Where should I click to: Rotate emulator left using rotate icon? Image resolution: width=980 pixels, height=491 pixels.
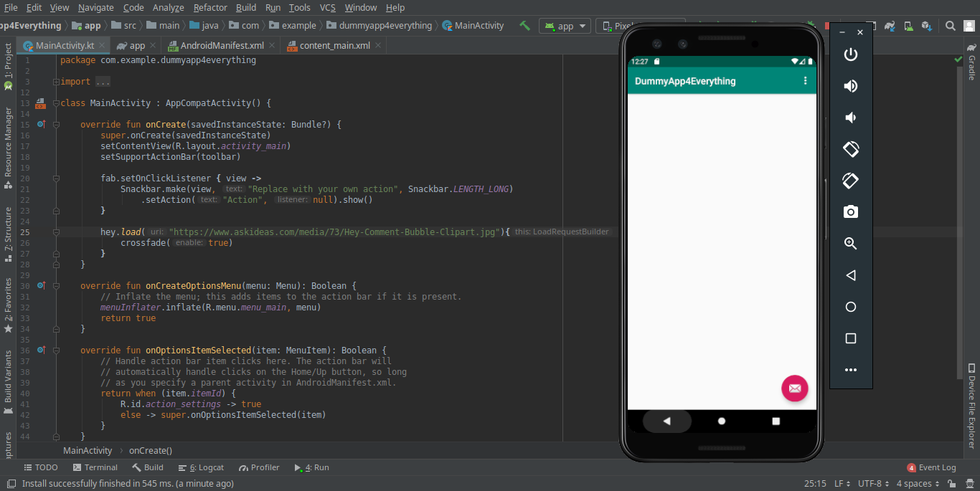pyautogui.click(x=851, y=149)
